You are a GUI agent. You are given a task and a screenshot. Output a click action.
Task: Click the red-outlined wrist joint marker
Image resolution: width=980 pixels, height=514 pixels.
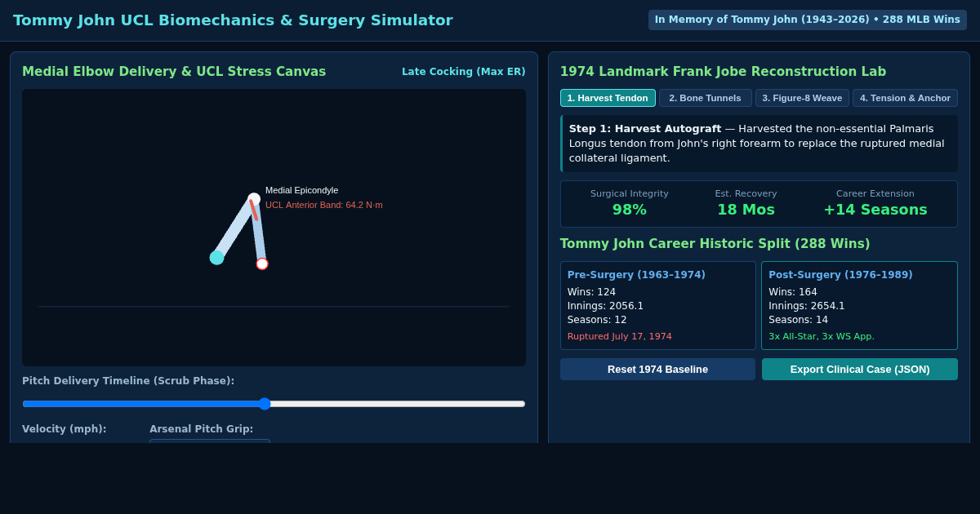pos(262,264)
